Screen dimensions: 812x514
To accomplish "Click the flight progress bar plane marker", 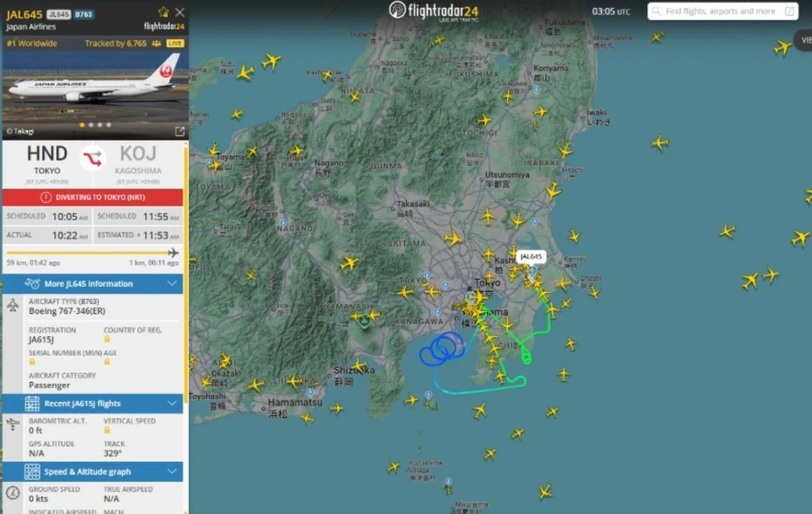I will coord(173,252).
